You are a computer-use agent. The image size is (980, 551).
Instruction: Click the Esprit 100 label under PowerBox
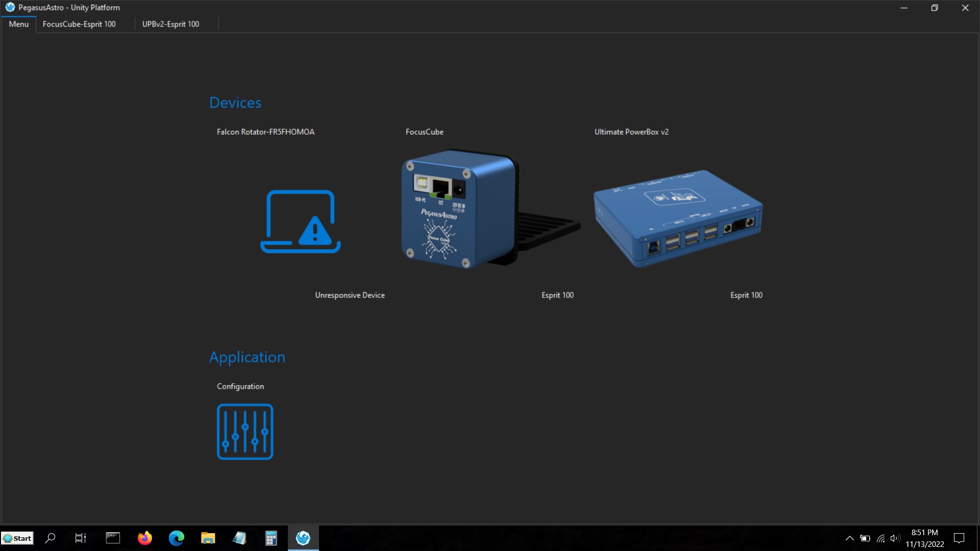tap(746, 295)
